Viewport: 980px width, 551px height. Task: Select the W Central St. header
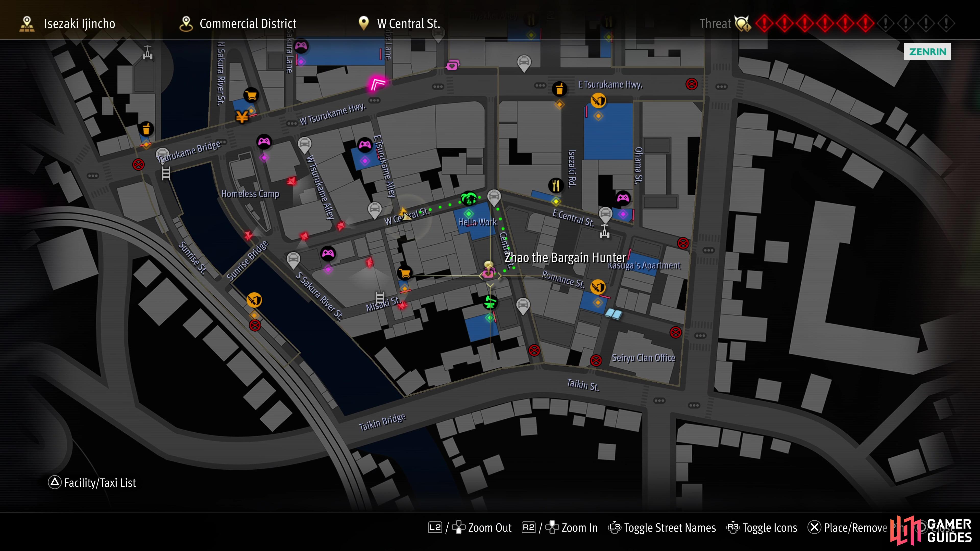click(x=399, y=23)
